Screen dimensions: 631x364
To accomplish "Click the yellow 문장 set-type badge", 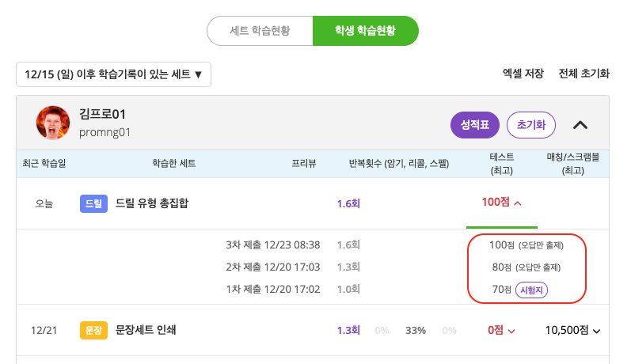I will pyautogui.click(x=93, y=330).
